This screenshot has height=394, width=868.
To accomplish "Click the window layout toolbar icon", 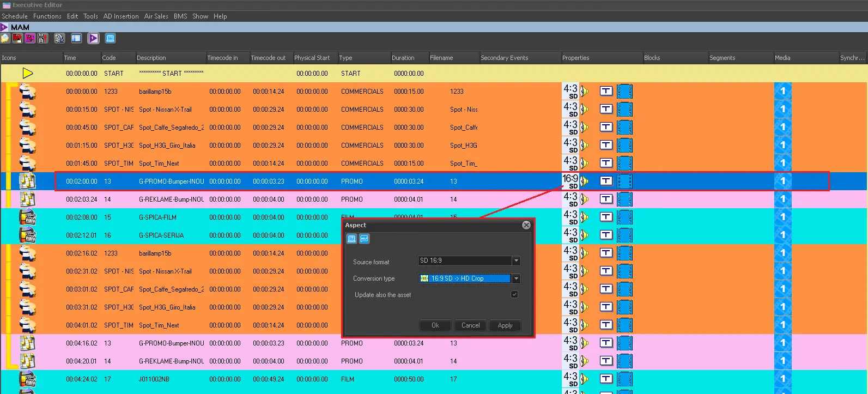I will (x=76, y=38).
